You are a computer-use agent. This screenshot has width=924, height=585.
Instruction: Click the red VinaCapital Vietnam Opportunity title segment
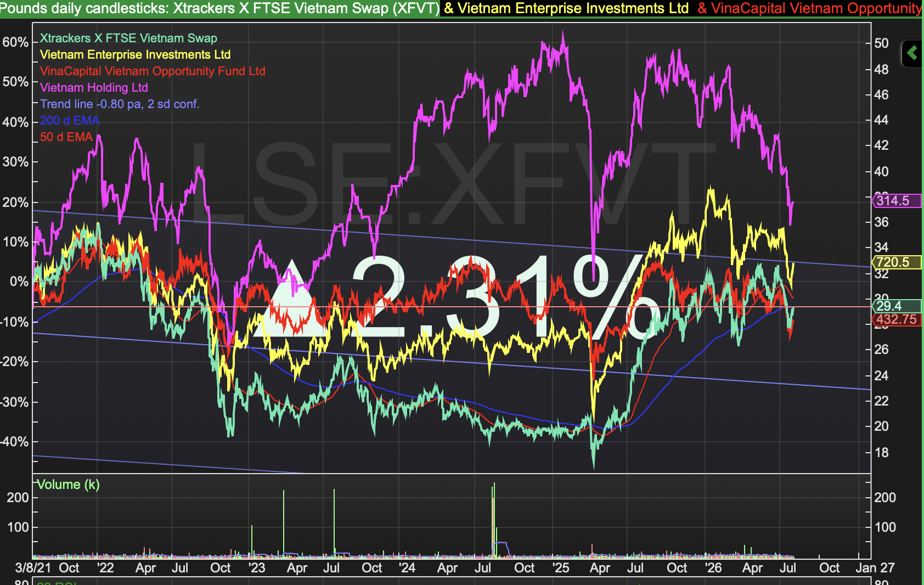point(810,8)
